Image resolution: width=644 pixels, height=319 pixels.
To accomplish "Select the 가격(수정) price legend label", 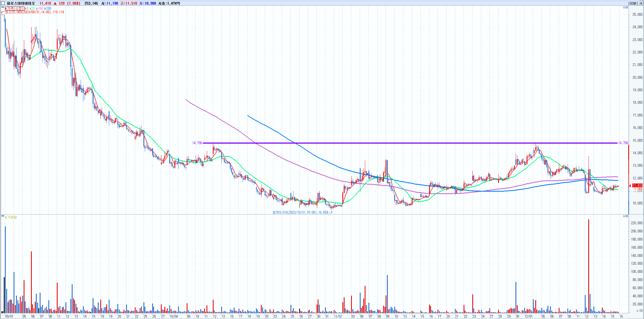I will pos(15,9).
